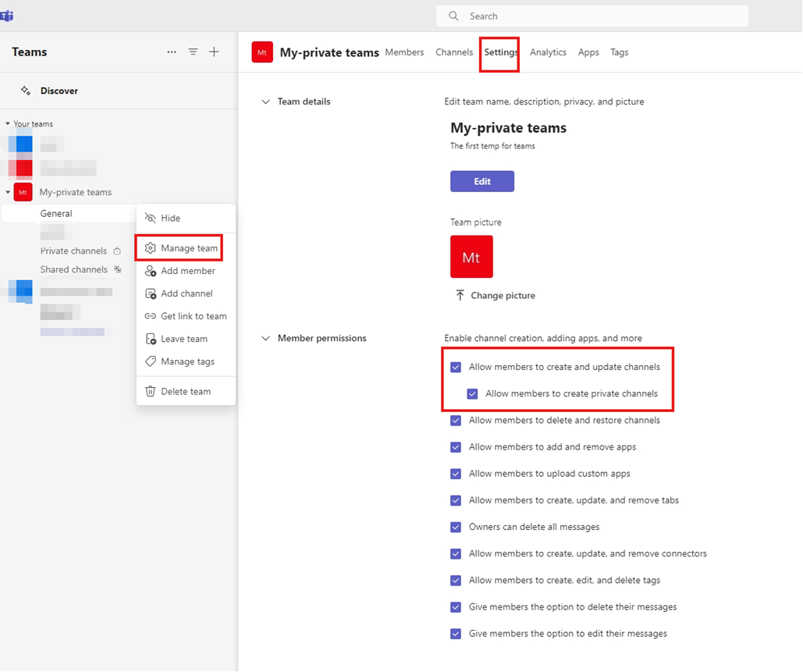Click the Get link chain icon

click(150, 316)
